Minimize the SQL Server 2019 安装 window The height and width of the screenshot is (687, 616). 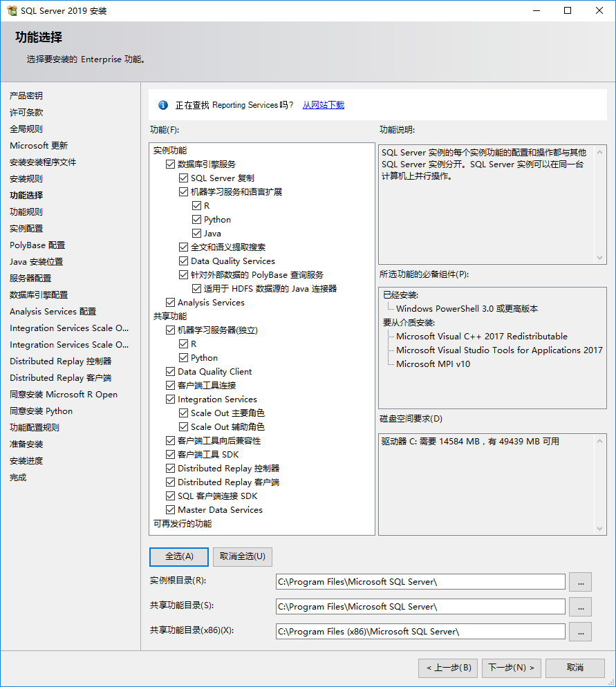point(536,10)
